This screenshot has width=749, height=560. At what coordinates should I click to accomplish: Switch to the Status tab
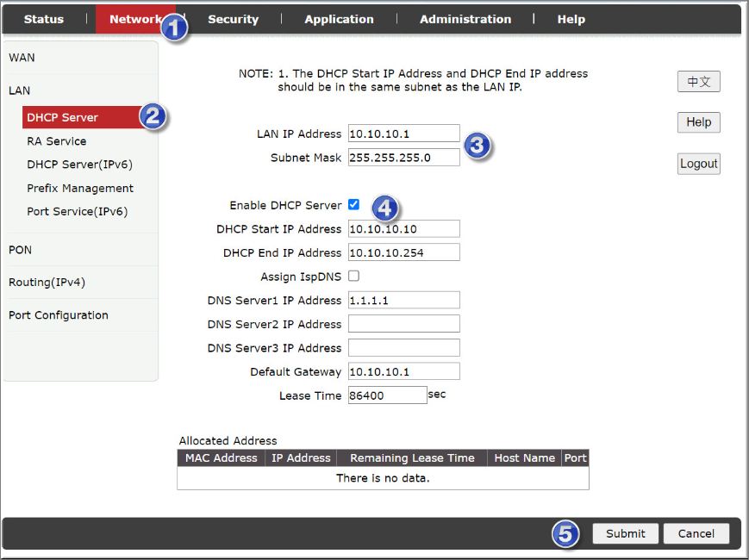pyautogui.click(x=43, y=19)
